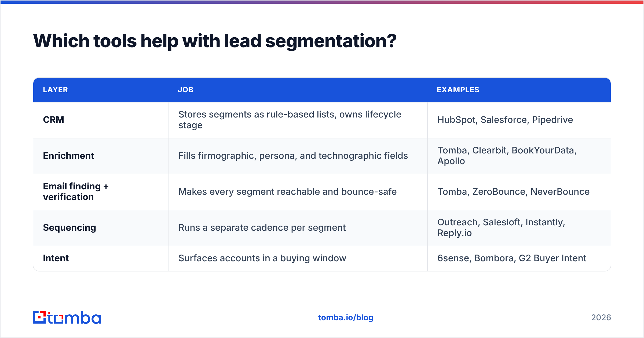Select the 'Email finding + verification' cell
644x338 pixels.
point(101,192)
